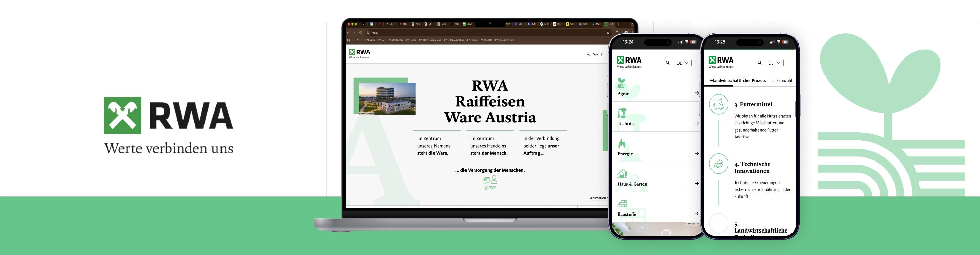
Task: Open the FH bookmarks folder
Action: click(359, 40)
